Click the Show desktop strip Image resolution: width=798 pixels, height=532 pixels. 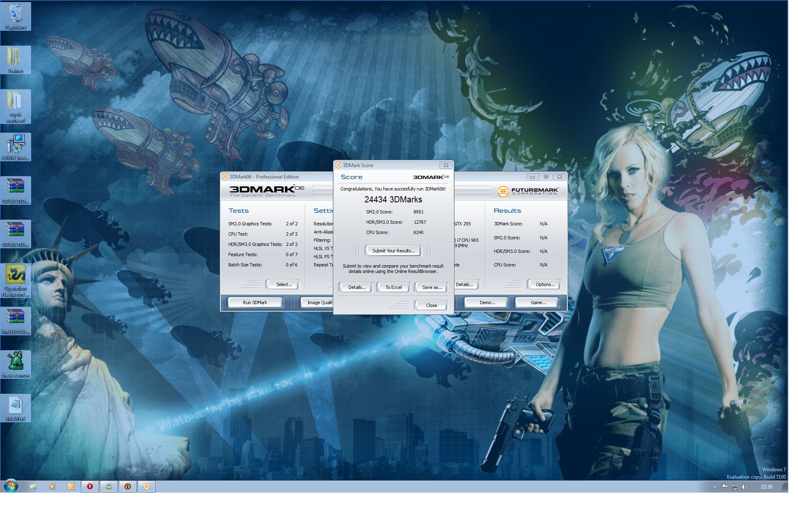click(785, 487)
